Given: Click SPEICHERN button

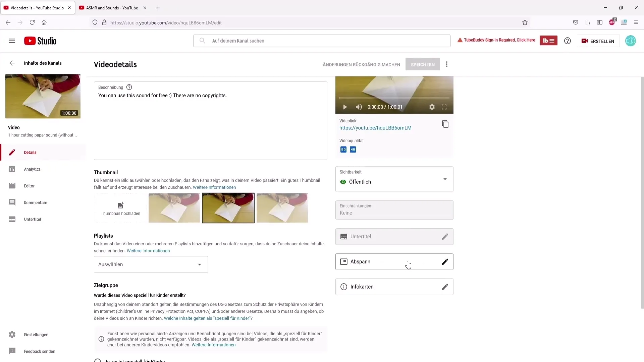Looking at the screenshot, I should pyautogui.click(x=423, y=65).
